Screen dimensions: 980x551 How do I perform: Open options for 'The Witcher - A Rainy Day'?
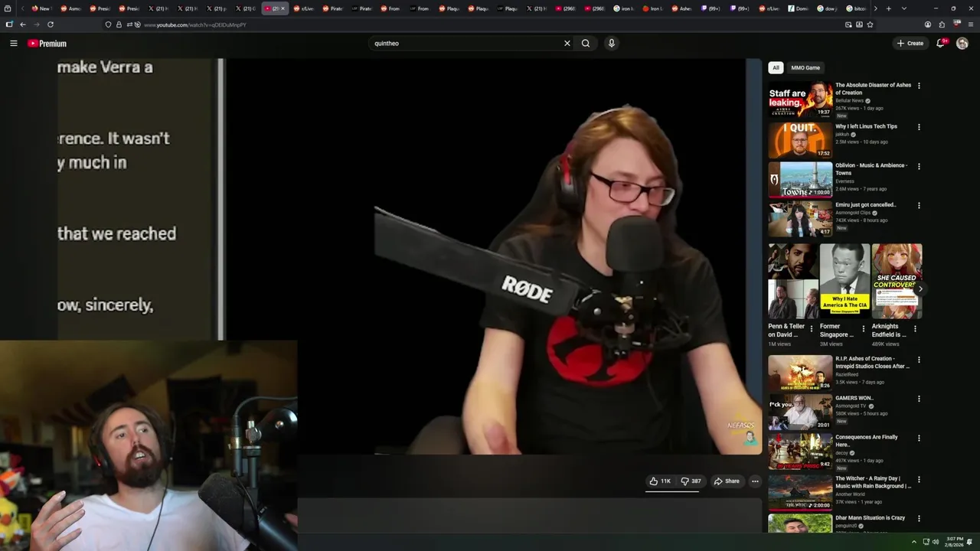click(x=919, y=480)
